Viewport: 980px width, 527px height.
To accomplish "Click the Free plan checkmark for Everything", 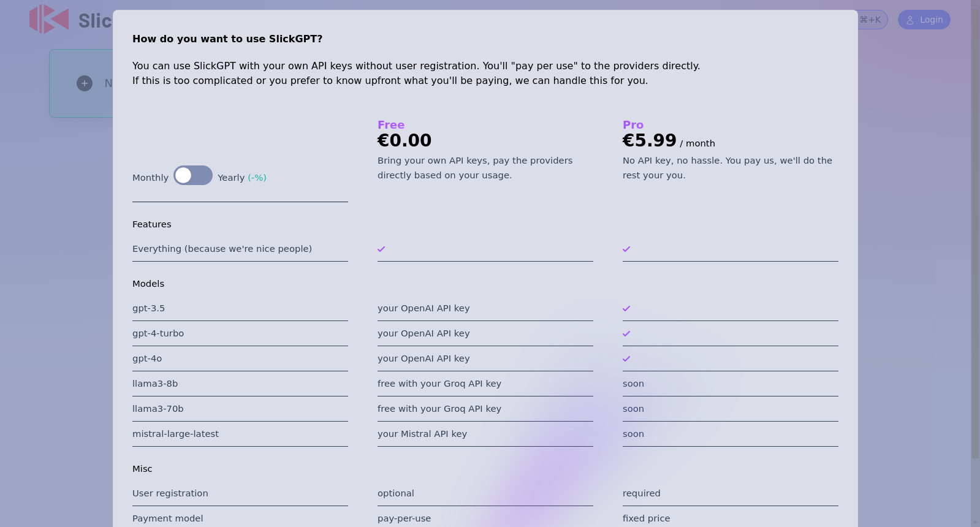I will [381, 249].
